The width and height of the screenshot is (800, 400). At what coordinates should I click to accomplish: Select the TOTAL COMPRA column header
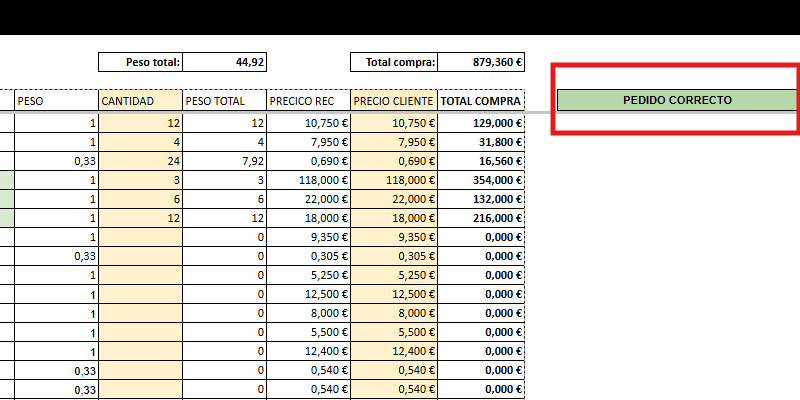point(481,101)
